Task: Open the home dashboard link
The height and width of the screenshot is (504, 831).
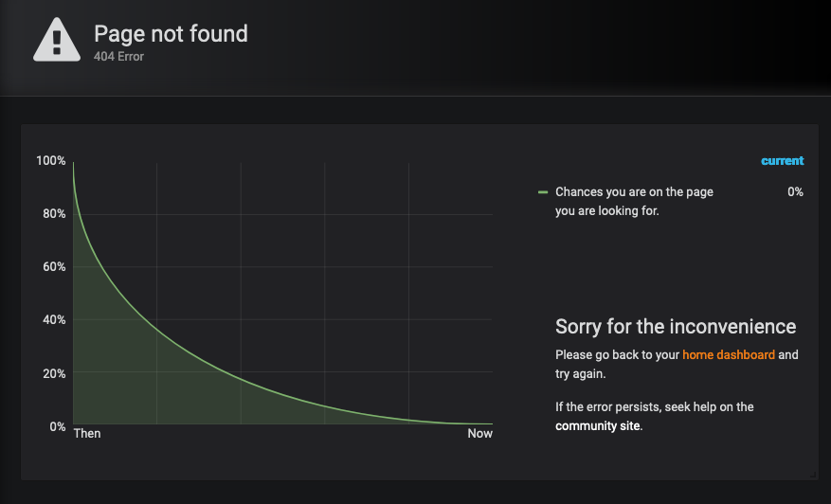Action: point(728,354)
